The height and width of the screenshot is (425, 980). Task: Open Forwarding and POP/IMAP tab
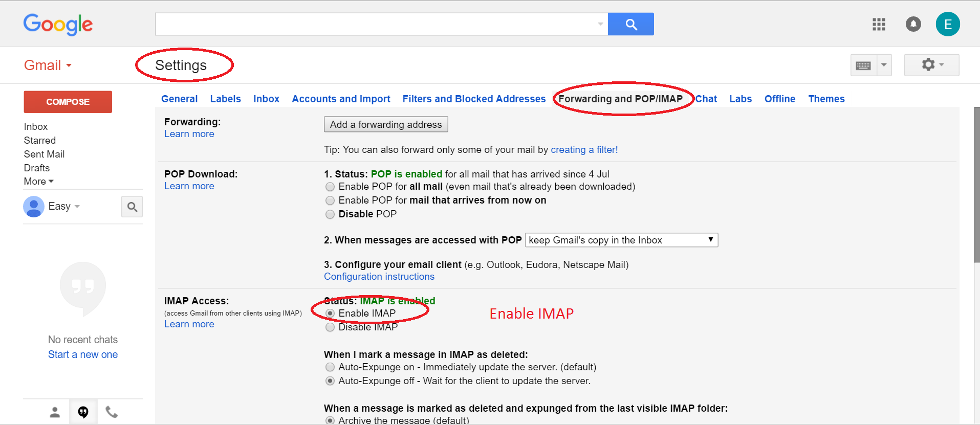(x=620, y=99)
